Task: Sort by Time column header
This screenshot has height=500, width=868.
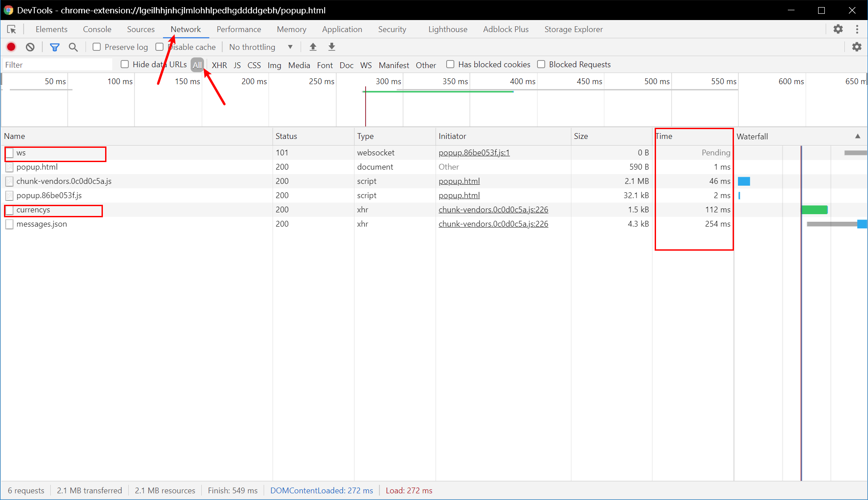Action: pos(693,136)
